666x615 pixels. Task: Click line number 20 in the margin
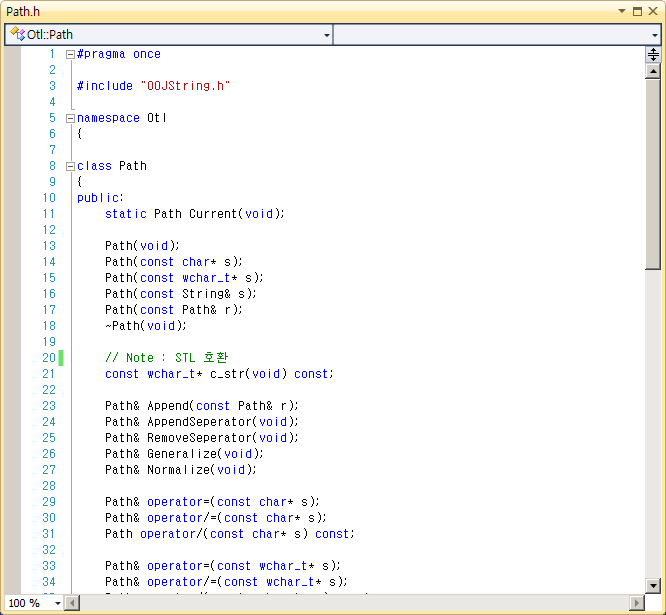point(49,358)
